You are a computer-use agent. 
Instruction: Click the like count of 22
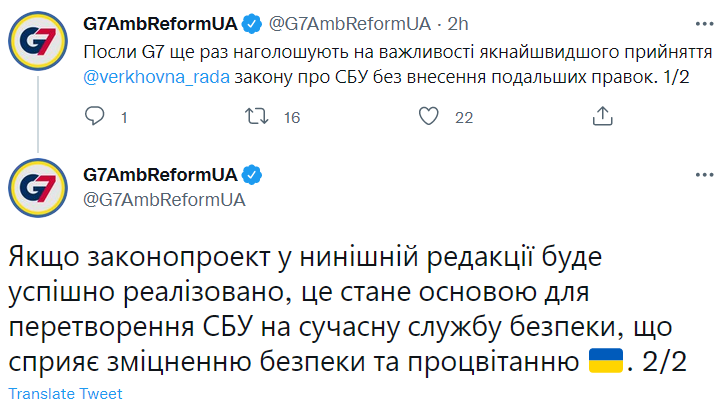(x=463, y=118)
